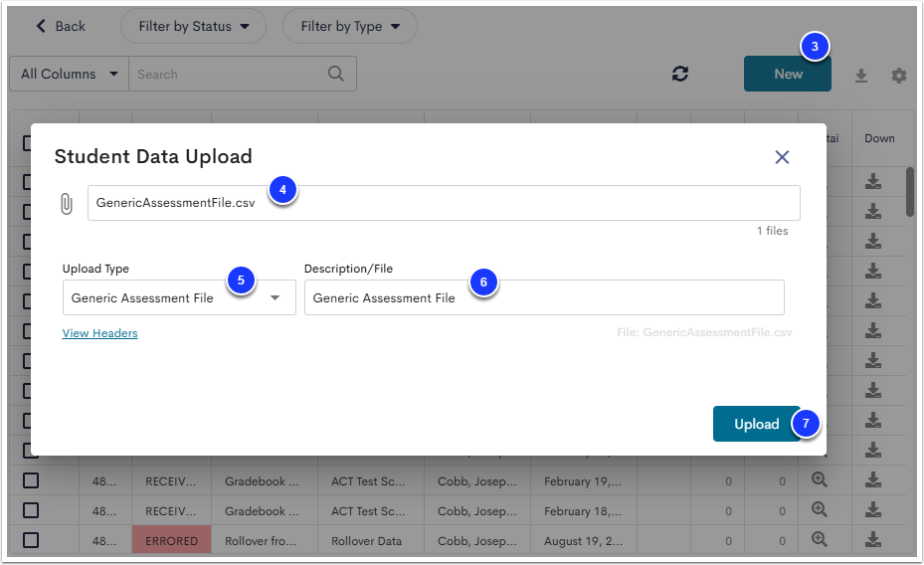Click the download icon beside the New button

click(861, 76)
